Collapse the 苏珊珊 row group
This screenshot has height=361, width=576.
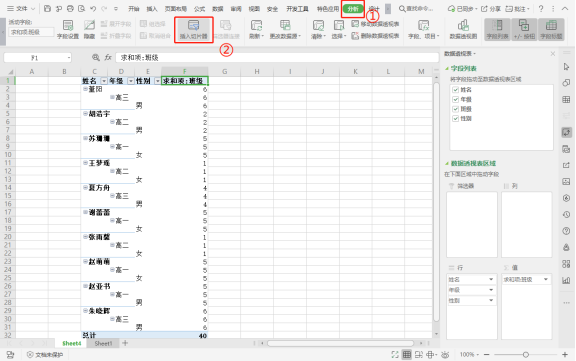coord(85,138)
